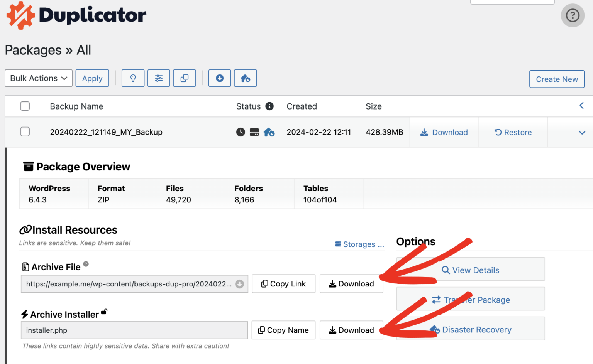
Task: Click the installer.php name field
Action: pyautogui.click(x=134, y=330)
